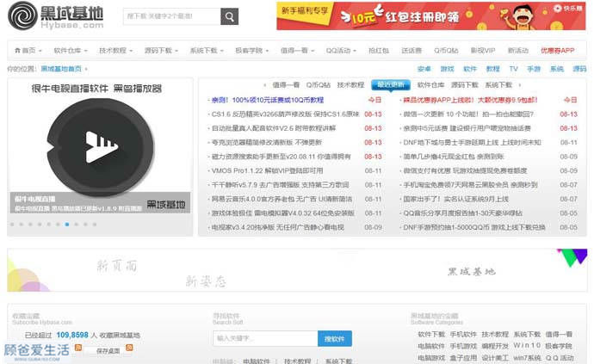Open 送话费 in navigation bar
This screenshot has height=364, width=594.
coord(411,51)
